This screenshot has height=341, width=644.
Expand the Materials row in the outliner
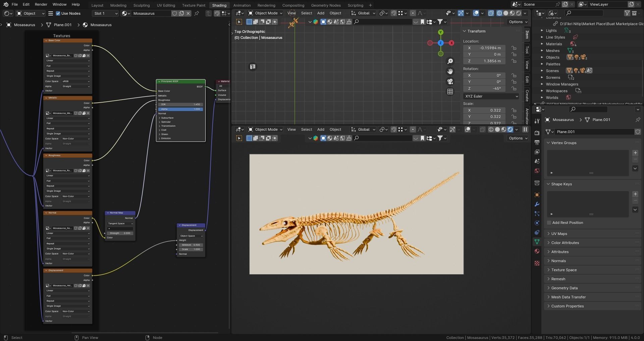click(x=542, y=44)
